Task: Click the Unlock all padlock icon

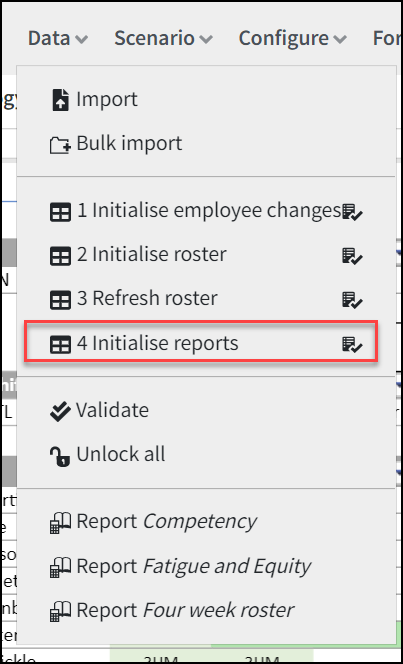Action: click(x=60, y=456)
